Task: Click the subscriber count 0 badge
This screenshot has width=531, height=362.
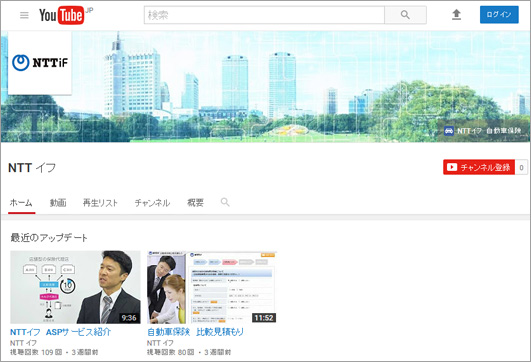Action: click(521, 167)
